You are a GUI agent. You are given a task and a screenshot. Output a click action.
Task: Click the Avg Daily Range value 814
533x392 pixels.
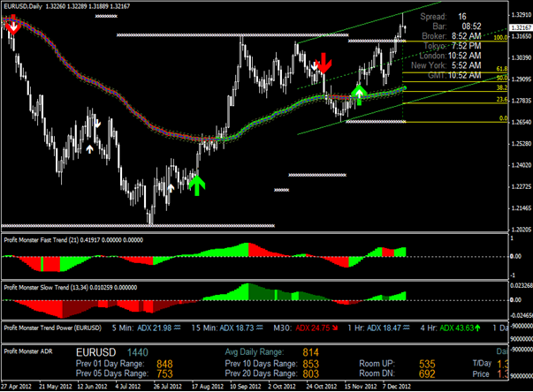click(310, 352)
